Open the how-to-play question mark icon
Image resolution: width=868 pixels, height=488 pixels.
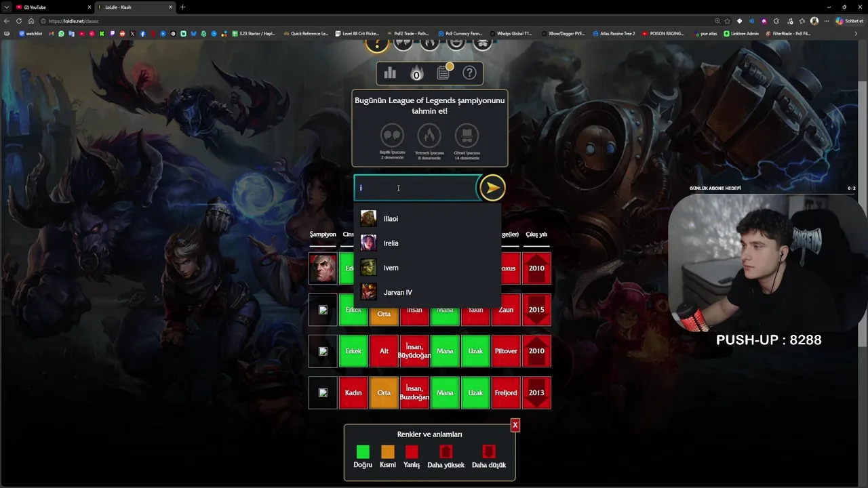point(469,73)
